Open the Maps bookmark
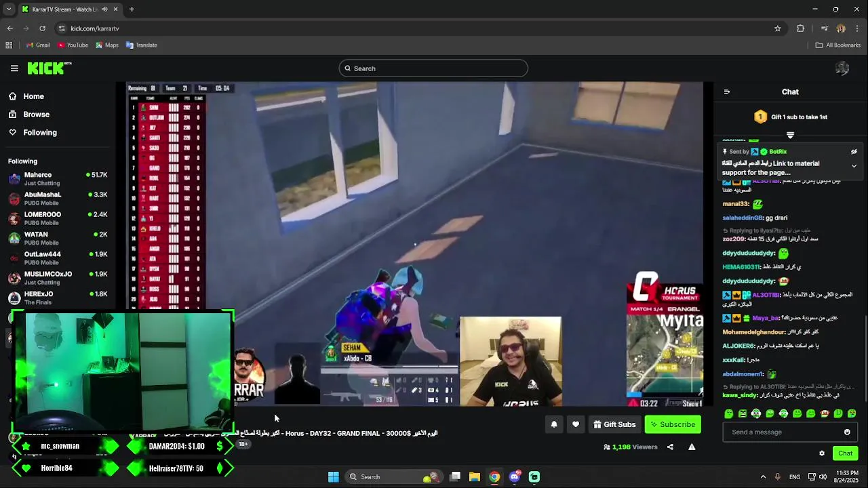Viewport: 868px width, 488px height. [107, 45]
